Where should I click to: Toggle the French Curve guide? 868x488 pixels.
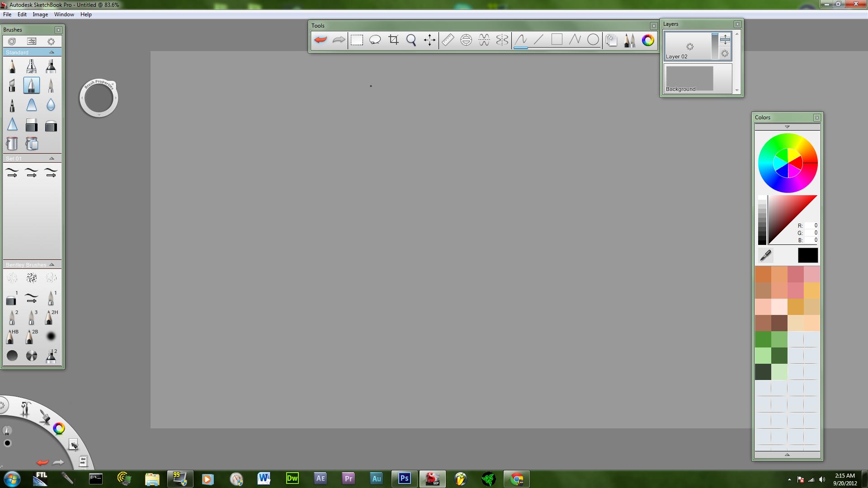(484, 40)
